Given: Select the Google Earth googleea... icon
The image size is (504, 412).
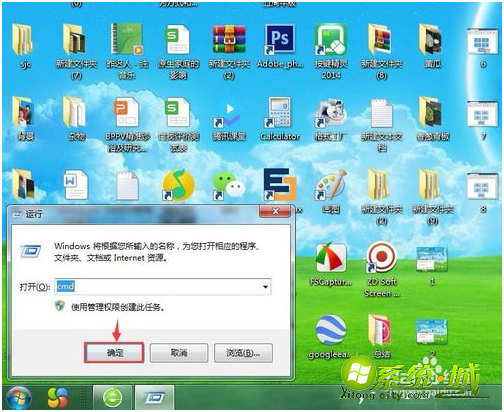Looking at the screenshot, I should (331, 330).
